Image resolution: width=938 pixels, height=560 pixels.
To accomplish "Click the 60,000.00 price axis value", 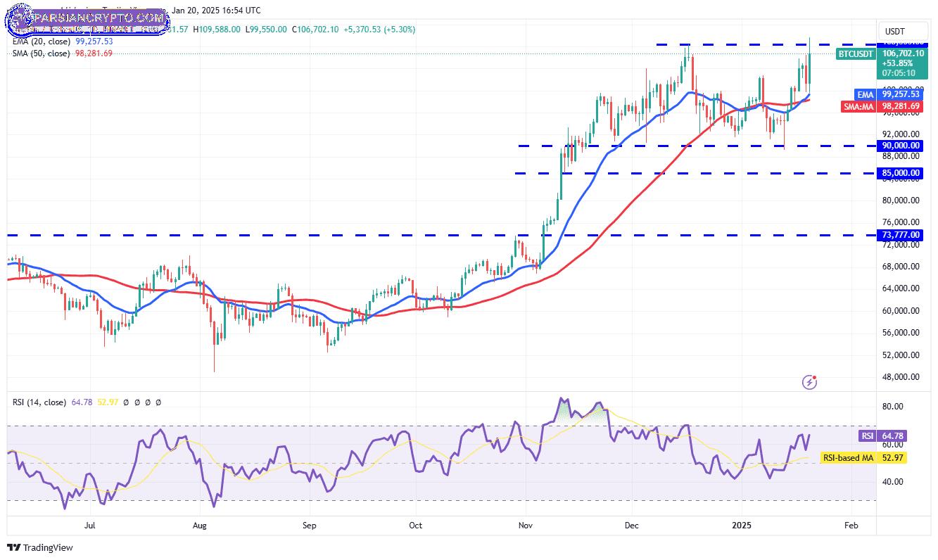I will 900,311.
